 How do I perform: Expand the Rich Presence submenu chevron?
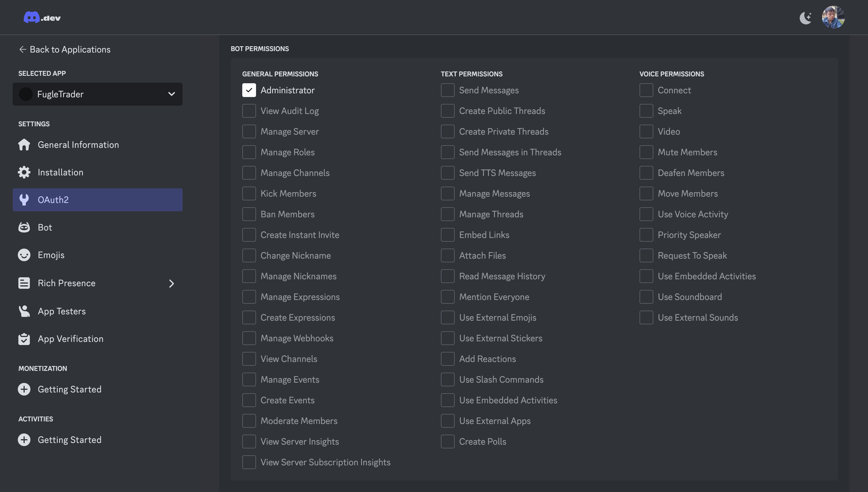tap(171, 284)
